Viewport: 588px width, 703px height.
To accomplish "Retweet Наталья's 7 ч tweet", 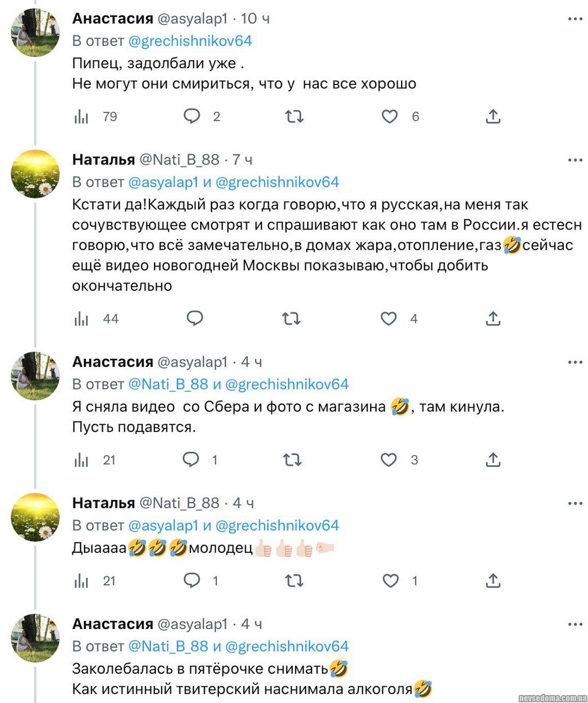I will (291, 318).
